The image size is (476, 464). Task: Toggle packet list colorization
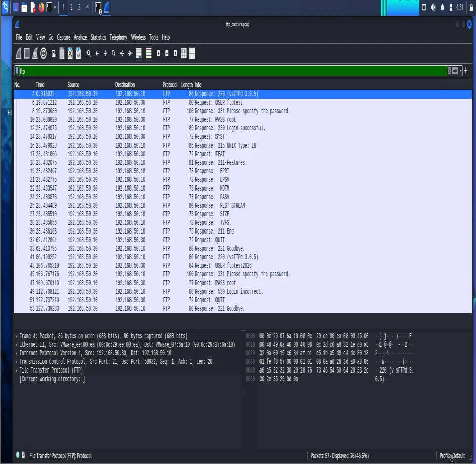pos(148,54)
